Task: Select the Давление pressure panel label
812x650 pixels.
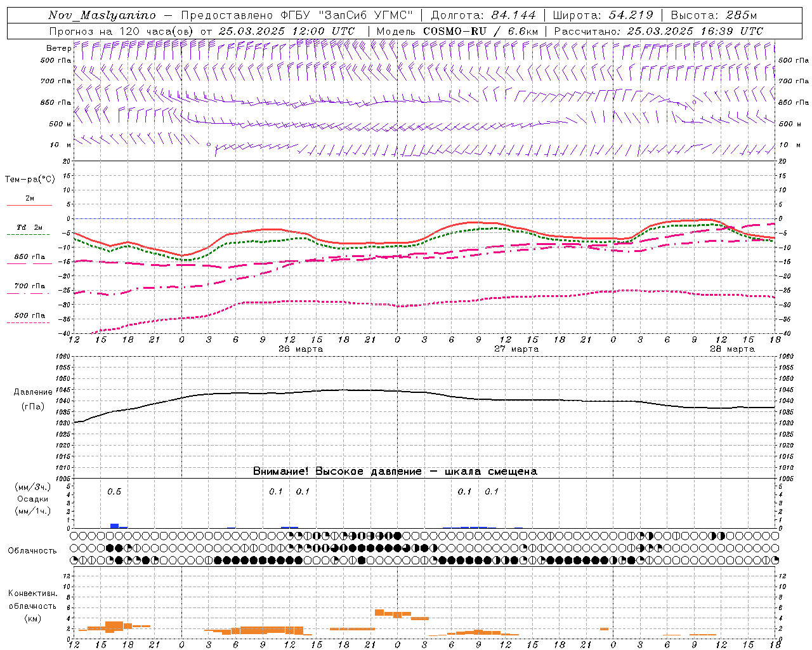Action: [33, 392]
